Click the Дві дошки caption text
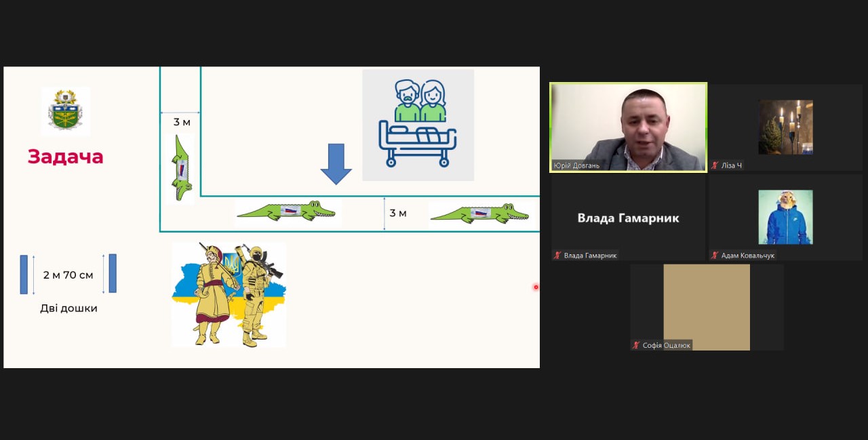 tap(68, 308)
